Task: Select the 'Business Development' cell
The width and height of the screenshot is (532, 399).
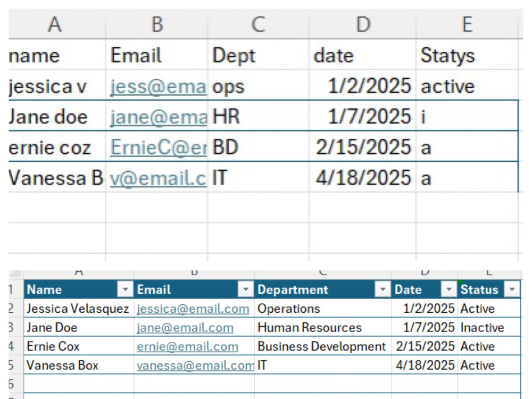Action: click(x=323, y=346)
